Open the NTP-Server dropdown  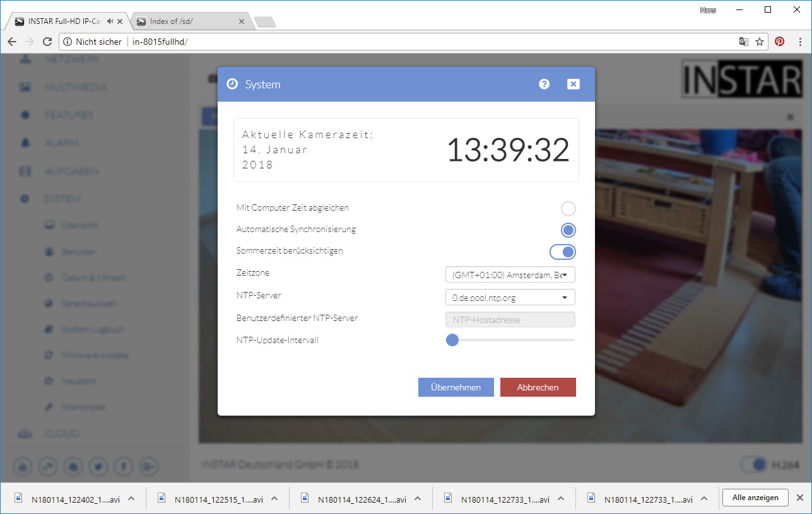(x=510, y=297)
